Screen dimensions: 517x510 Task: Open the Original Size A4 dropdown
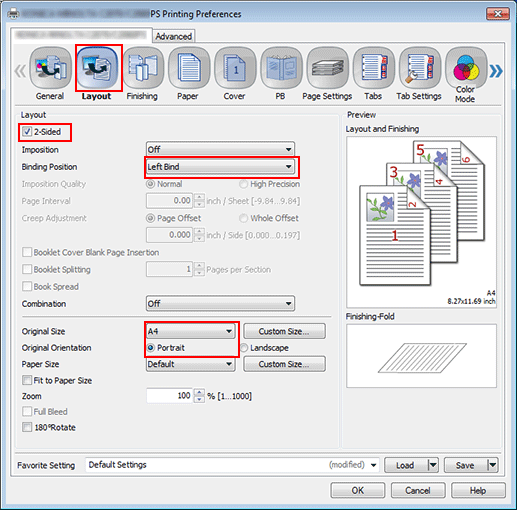point(190,331)
